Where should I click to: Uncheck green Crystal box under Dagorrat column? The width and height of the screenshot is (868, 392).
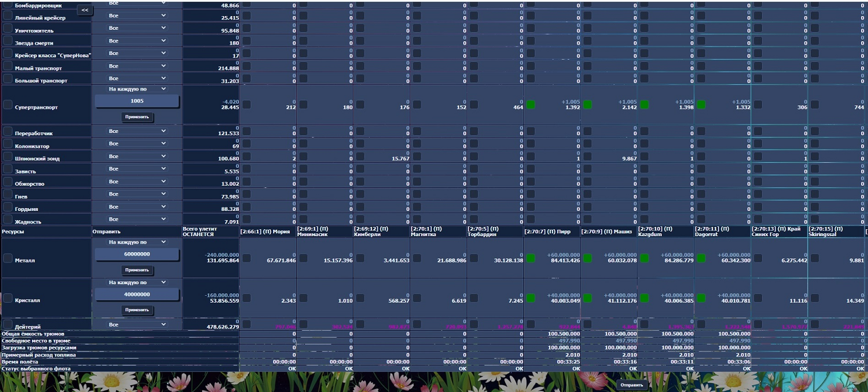[x=701, y=298]
